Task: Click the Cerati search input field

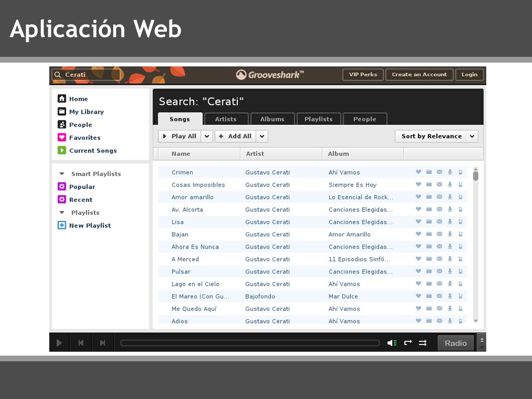Action: 86,74
